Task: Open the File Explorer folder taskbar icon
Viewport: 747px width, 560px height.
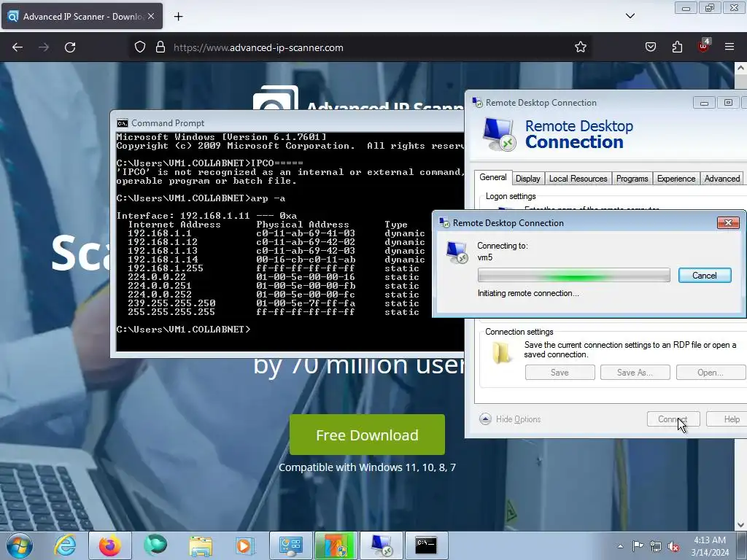Action: tap(201, 545)
